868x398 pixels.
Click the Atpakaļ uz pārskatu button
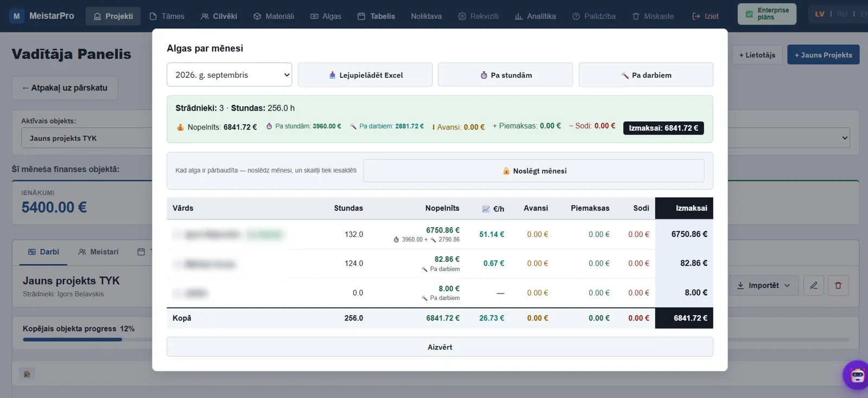pos(65,88)
